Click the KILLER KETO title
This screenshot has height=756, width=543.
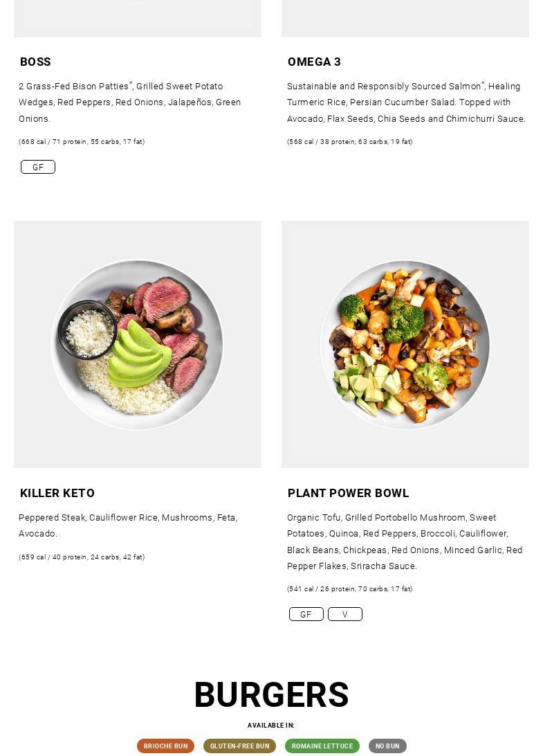[x=57, y=493]
